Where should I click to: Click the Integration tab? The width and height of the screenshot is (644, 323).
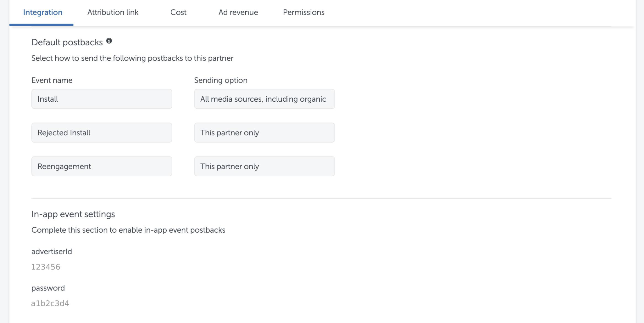click(43, 12)
